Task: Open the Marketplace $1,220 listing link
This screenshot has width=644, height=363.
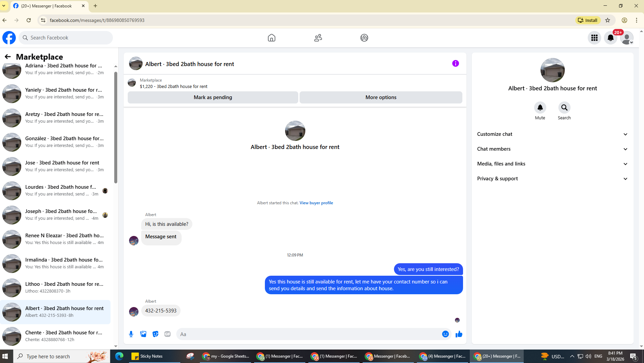Action: click(x=174, y=86)
